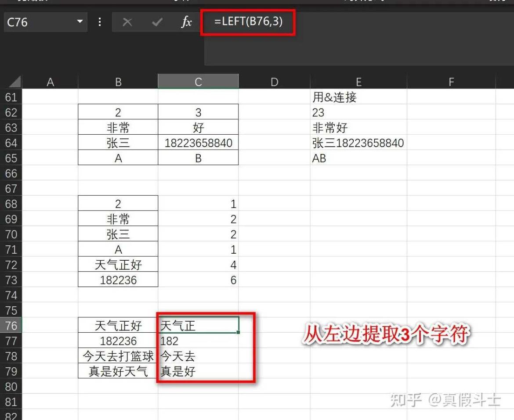Click cell E63 containing 非常好
Screen dimensions: 514x420
tap(358, 127)
